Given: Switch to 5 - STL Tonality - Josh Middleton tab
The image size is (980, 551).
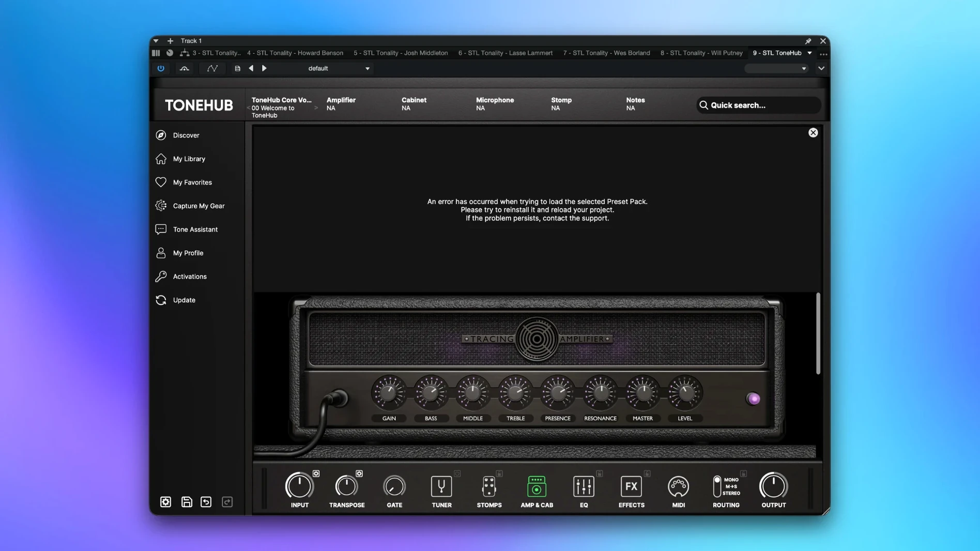Looking at the screenshot, I should [x=401, y=53].
